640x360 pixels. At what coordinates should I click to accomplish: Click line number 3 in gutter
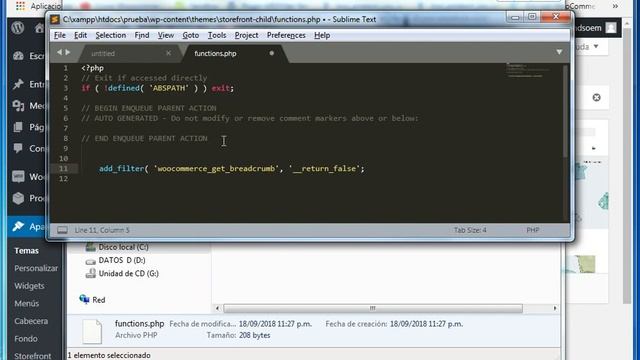[66, 88]
